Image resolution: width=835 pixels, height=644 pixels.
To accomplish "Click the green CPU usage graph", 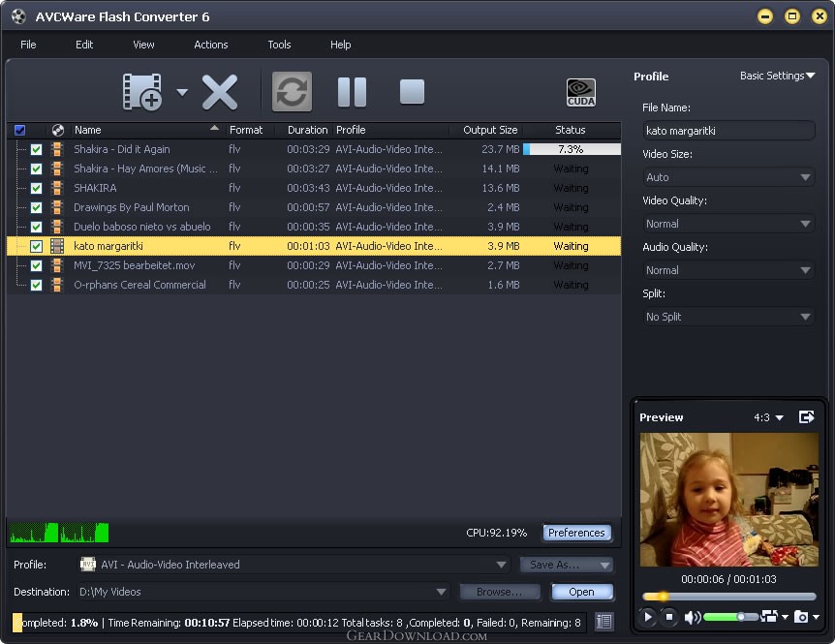I will tap(58, 533).
